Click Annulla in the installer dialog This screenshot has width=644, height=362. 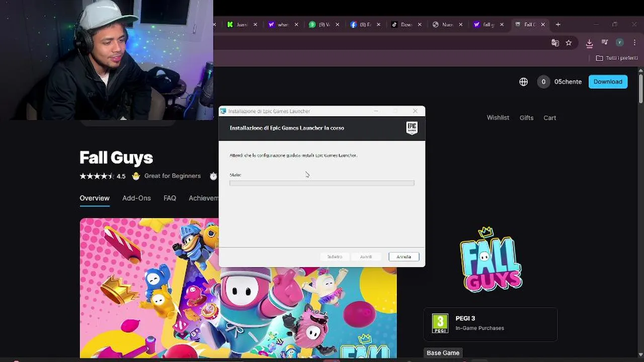404,257
